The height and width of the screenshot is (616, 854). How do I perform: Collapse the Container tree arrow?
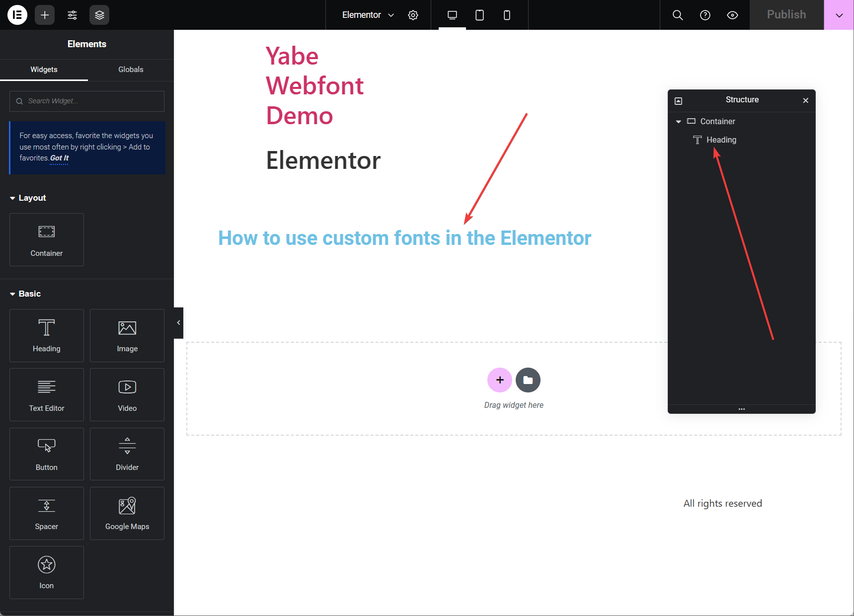(679, 122)
